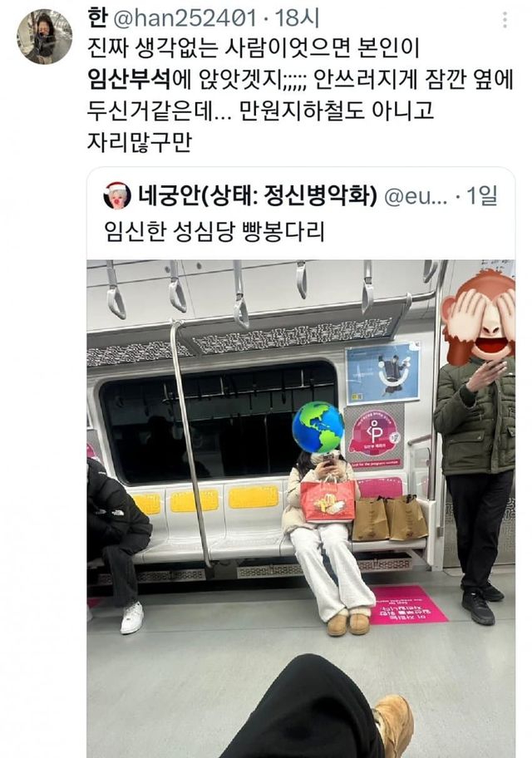
Task: Open the main tweet author's profile picture
Action: coord(45,37)
